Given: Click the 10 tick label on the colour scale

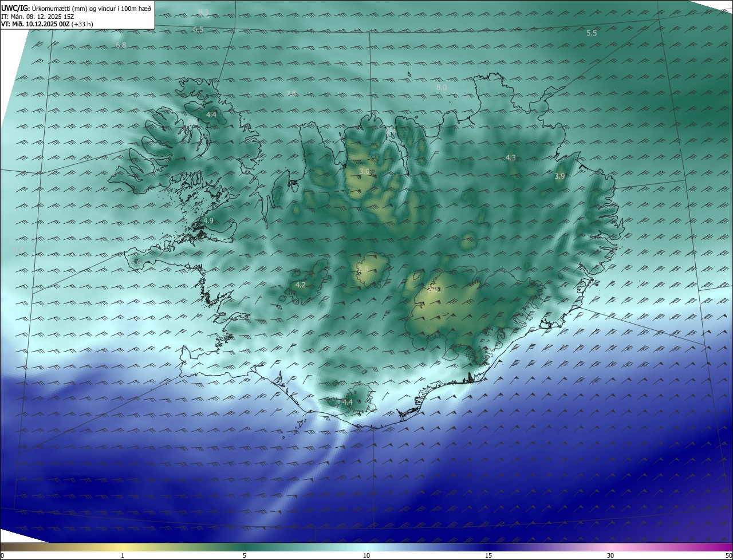Looking at the screenshot, I should (366, 555).
